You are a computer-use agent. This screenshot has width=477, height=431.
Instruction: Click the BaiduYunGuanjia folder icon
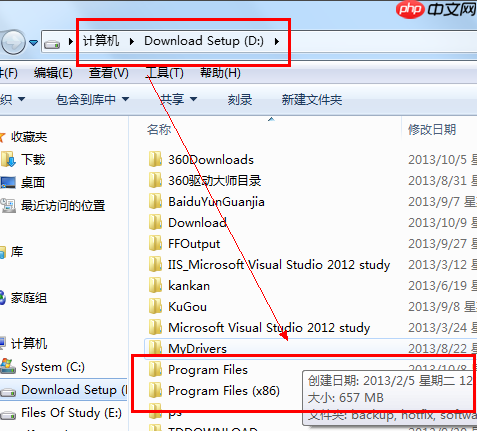[x=155, y=201]
